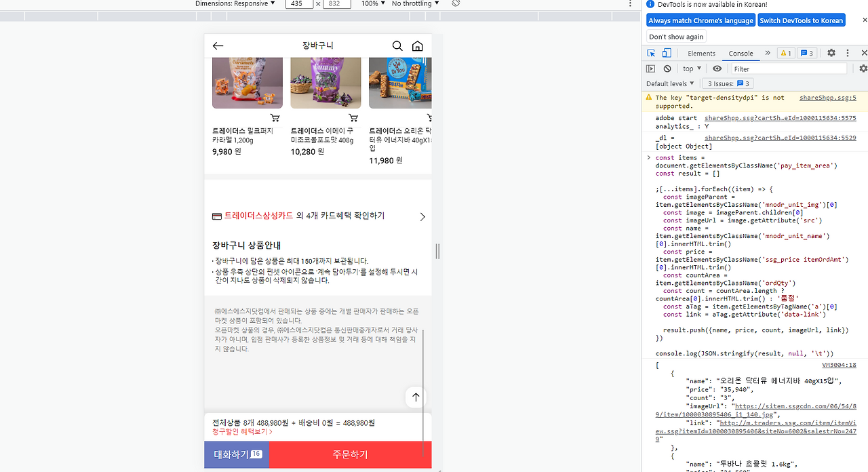Click the search magnifier in the cart header
Screen dimensions: 868x472
tap(397, 45)
